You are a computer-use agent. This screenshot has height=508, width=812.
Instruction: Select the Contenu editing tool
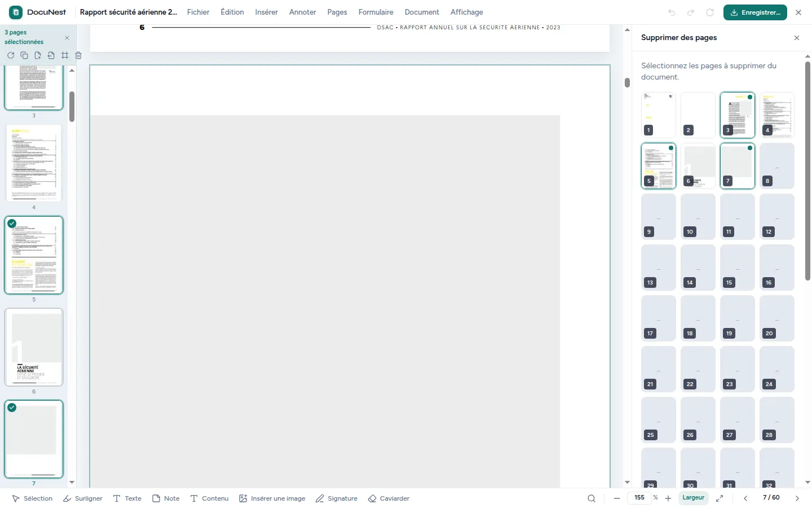point(209,498)
